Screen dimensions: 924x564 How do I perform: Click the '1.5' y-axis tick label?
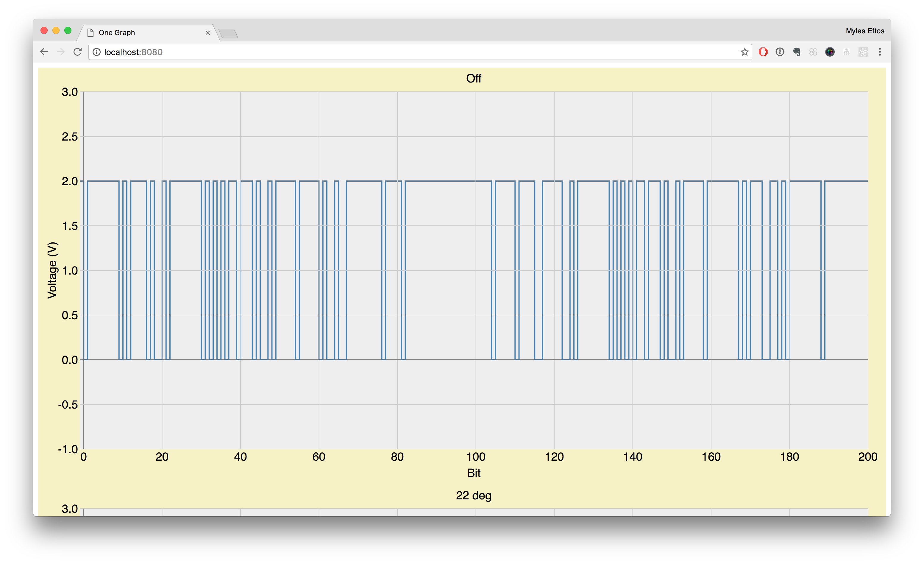(x=70, y=226)
